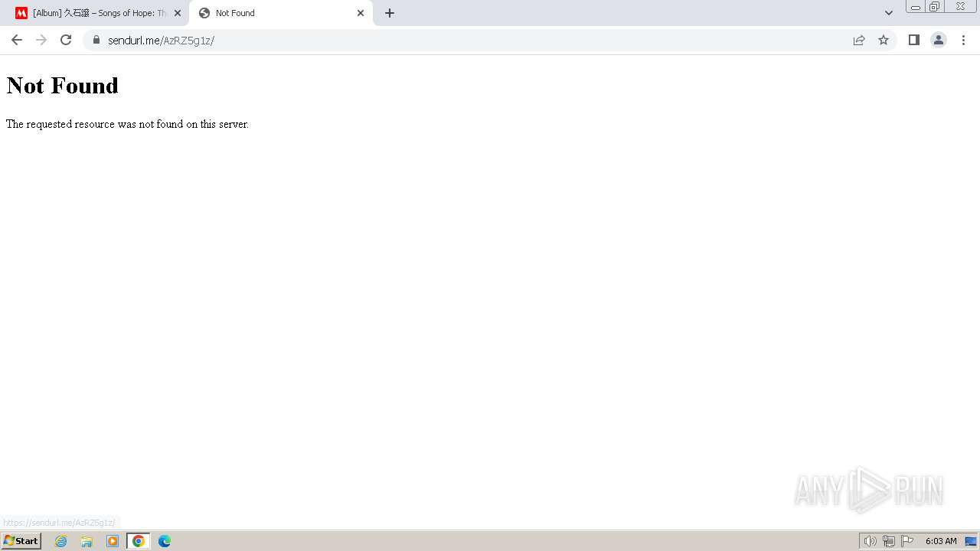Open the Chrome profile avatar menu

point(938,40)
